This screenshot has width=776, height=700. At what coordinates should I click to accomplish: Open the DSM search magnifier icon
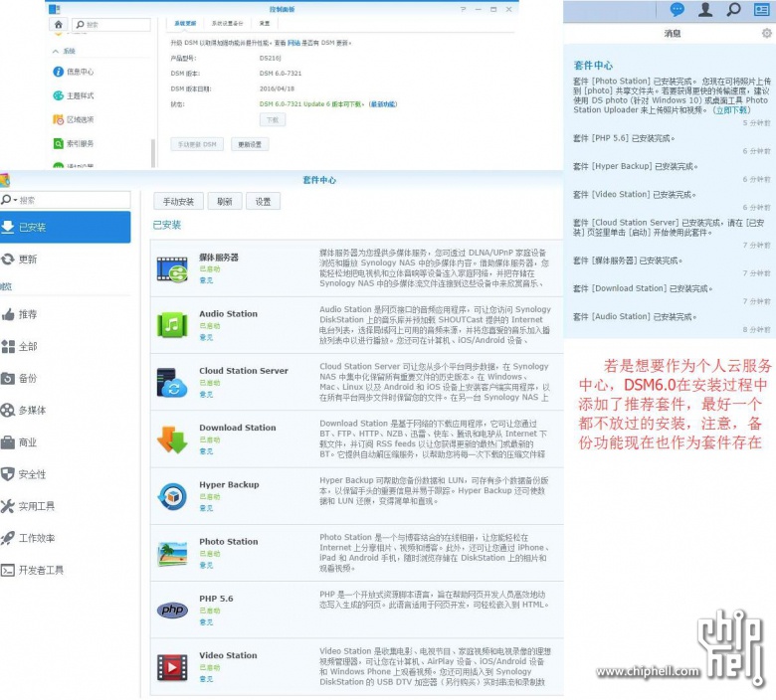tap(733, 9)
